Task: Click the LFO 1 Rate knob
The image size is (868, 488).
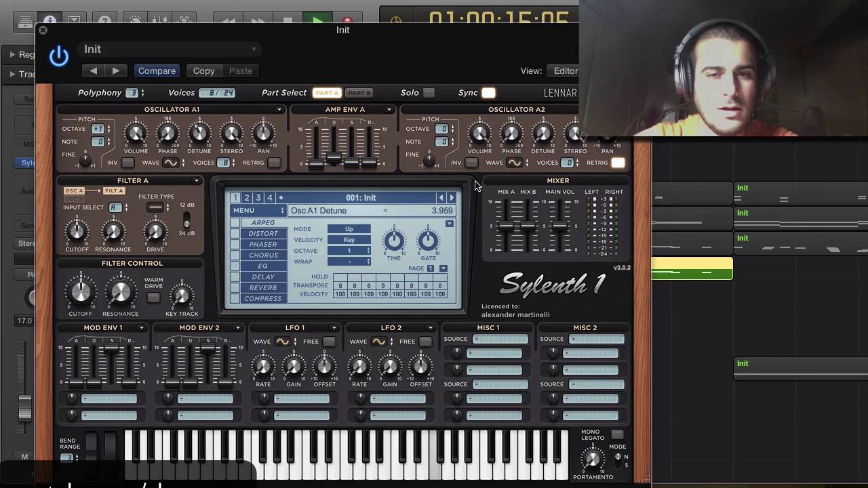Action: (262, 367)
